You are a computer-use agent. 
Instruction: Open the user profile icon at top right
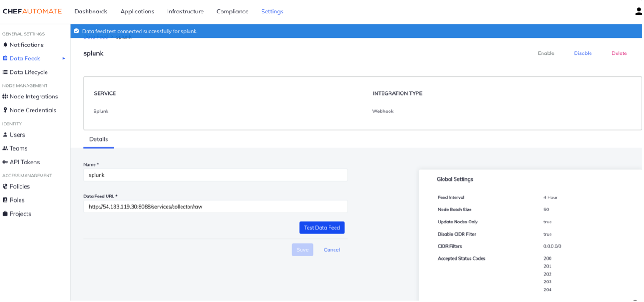click(638, 12)
